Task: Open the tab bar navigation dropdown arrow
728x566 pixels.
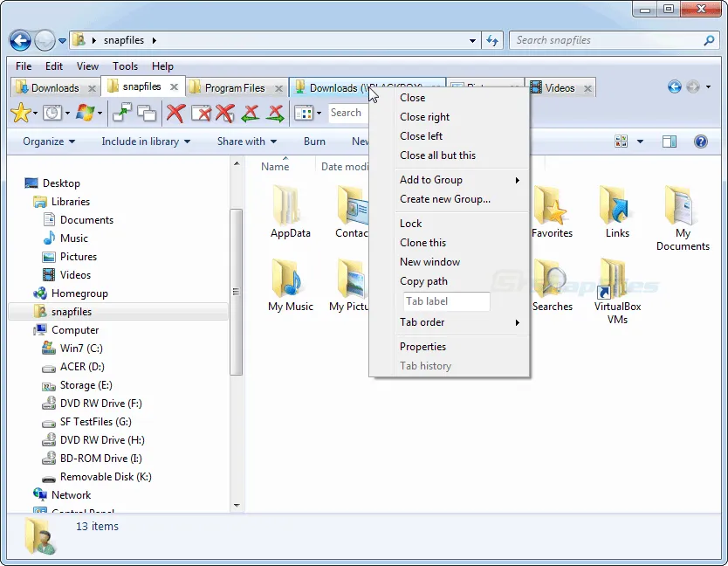Action: (708, 86)
